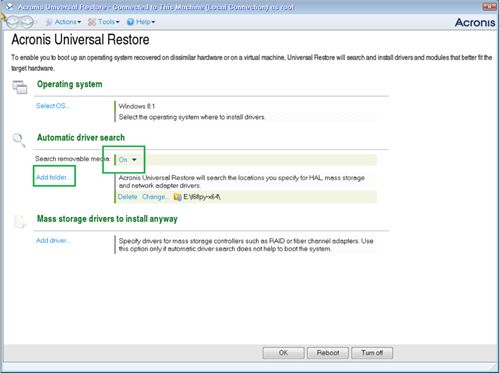Screen dimensions: 500x373
Task: Delete the E:\ driver folder entry
Action: (x=127, y=197)
